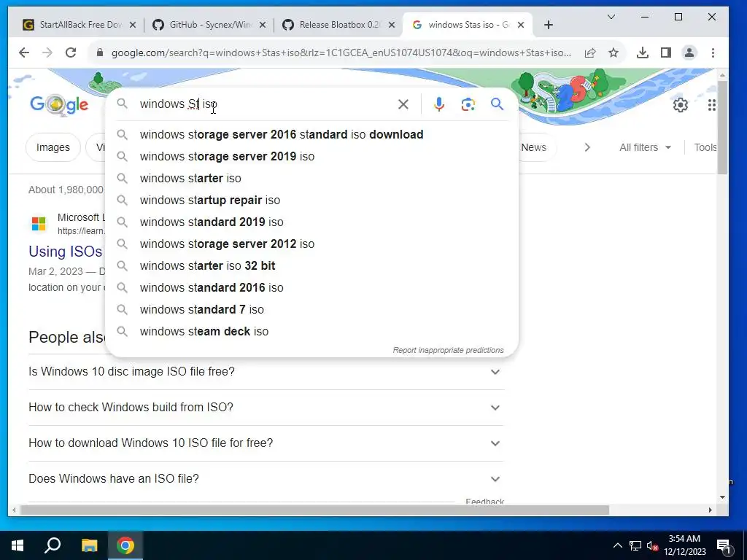Filter results by Images
This screenshot has width=747, height=560.
coord(53,147)
